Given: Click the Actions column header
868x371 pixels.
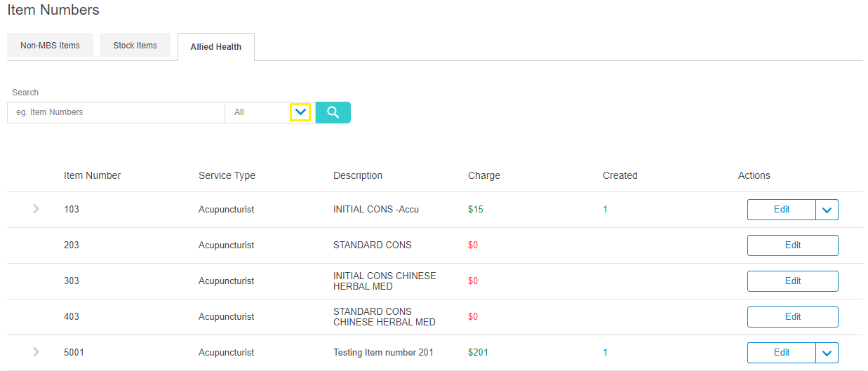Looking at the screenshot, I should click(754, 175).
